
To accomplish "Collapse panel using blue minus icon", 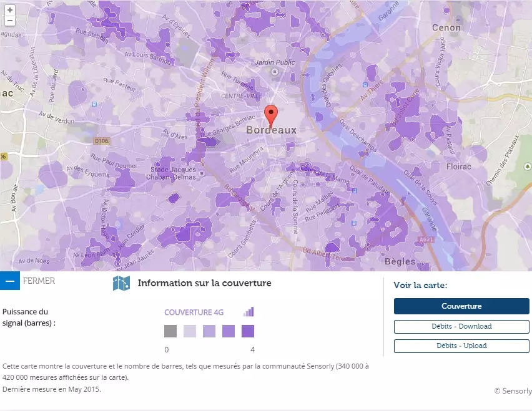I will [x=10, y=281].
